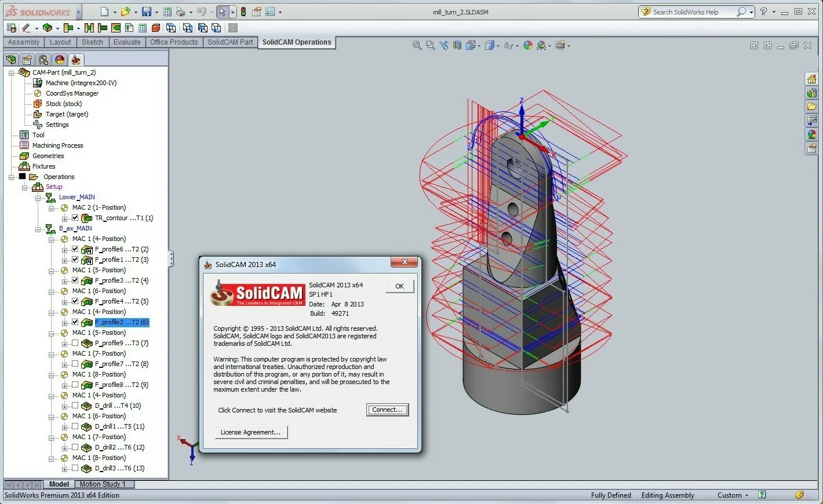The width and height of the screenshot is (823, 504).
Task: Open the SolidCAM manager tab icon
Action: (76, 60)
